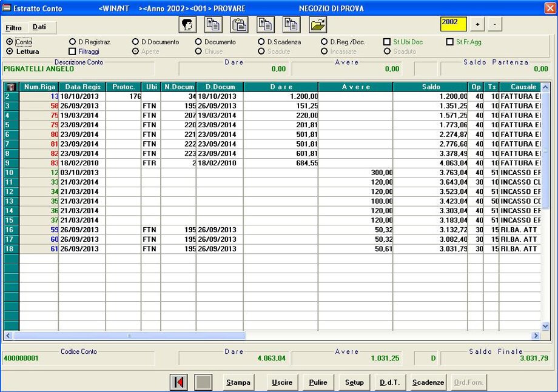Click the red go-to-first-record arrow icon
Viewport: 558px width, 392px height.
[x=178, y=382]
